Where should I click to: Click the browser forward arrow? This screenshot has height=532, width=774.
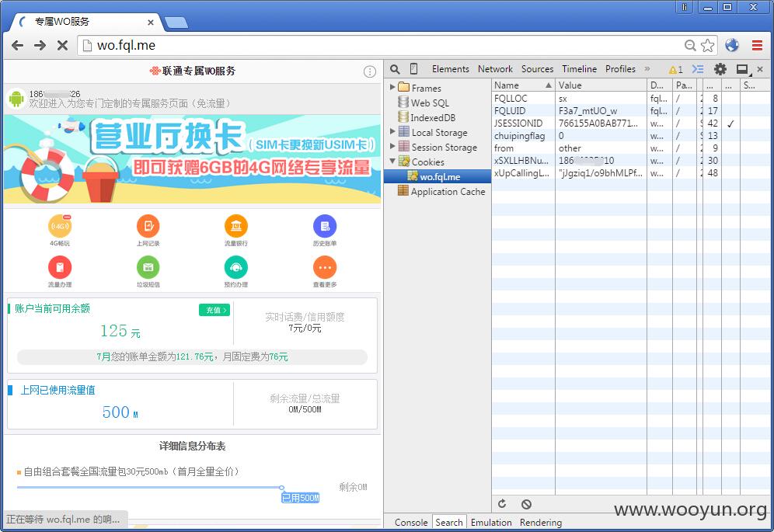(x=40, y=45)
